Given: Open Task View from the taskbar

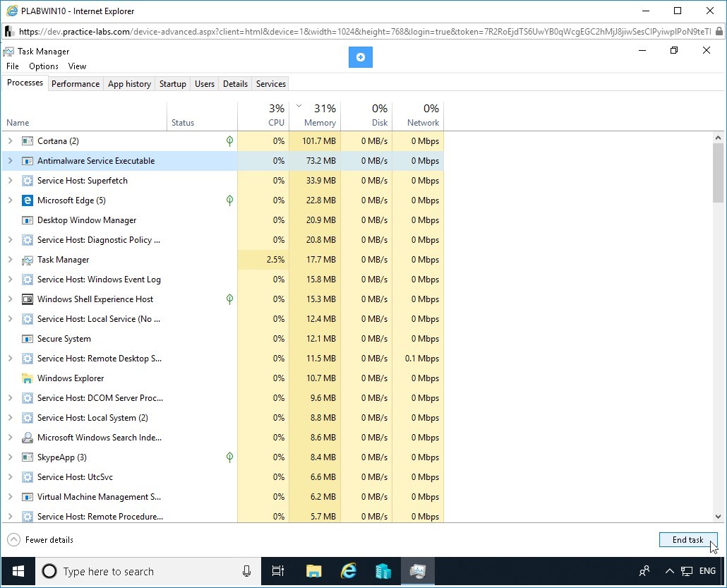Looking at the screenshot, I should 277,571.
